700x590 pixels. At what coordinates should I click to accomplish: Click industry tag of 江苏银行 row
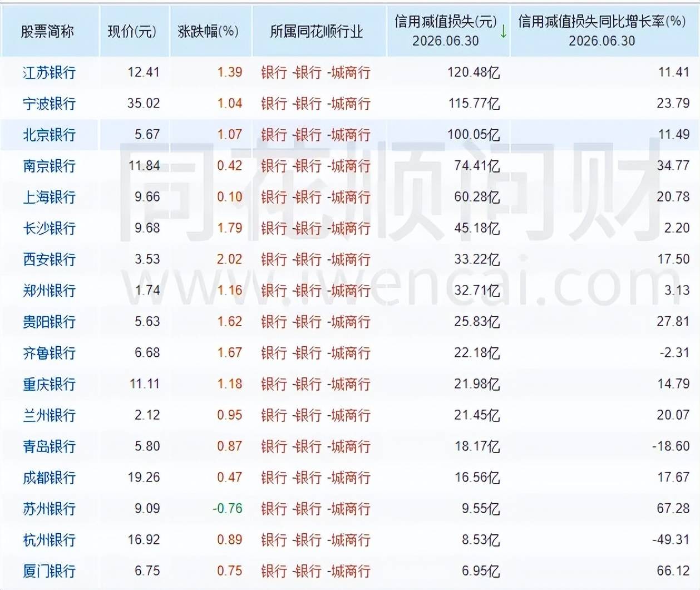(316, 72)
